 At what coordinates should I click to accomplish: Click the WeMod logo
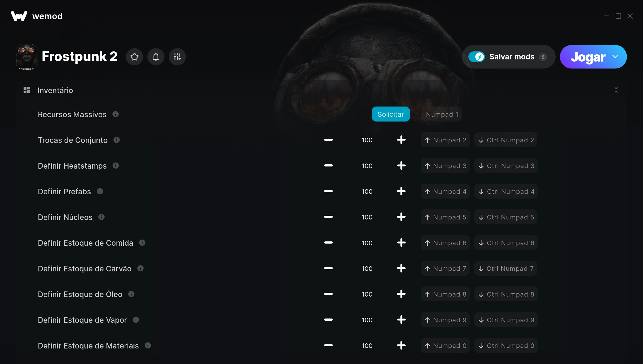19,16
